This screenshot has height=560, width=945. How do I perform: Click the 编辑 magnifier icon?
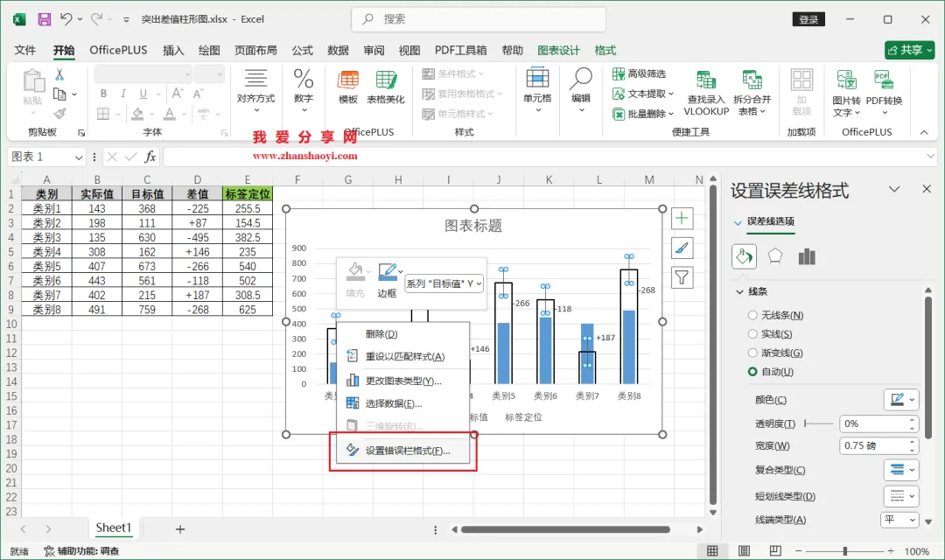[581, 79]
